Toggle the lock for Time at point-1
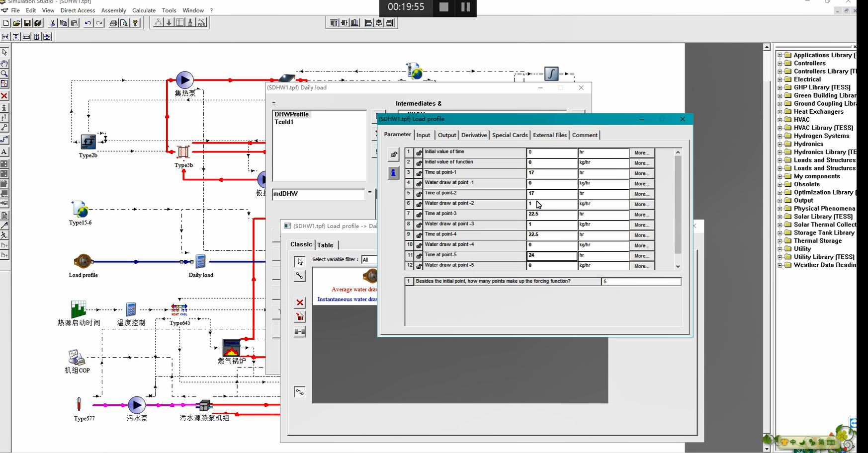Viewport: 868px width, 453px height. (419, 173)
